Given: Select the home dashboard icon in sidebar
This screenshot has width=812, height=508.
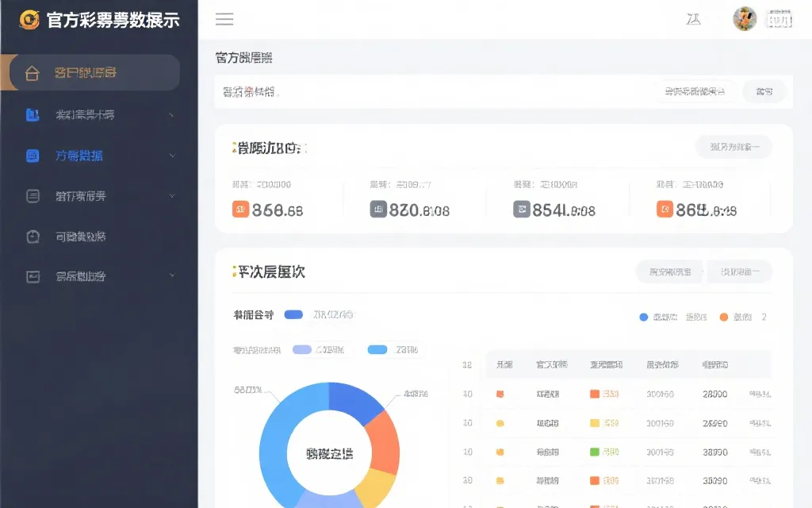Looking at the screenshot, I should (x=33, y=71).
